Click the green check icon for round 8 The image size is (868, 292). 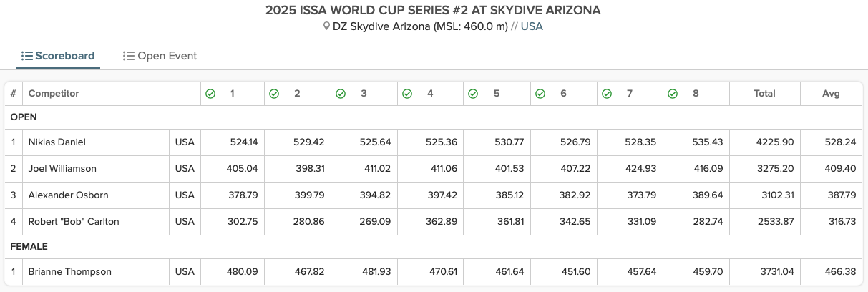673,94
